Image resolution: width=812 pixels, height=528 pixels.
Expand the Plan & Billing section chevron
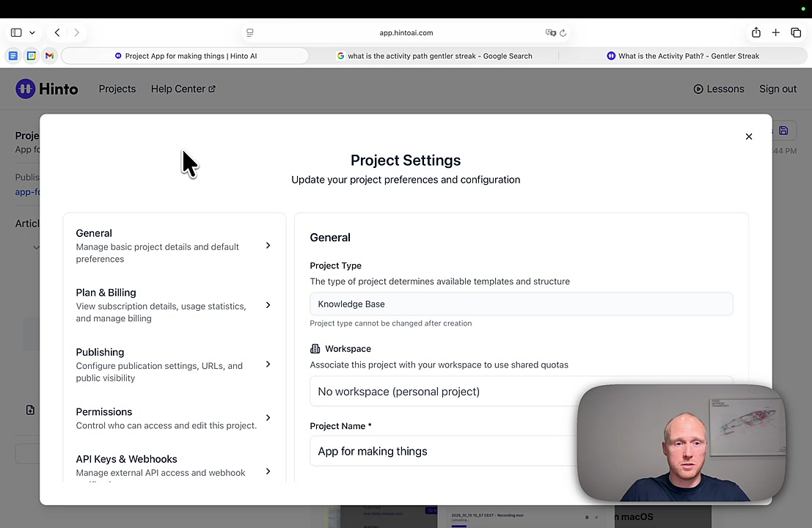pyautogui.click(x=268, y=305)
